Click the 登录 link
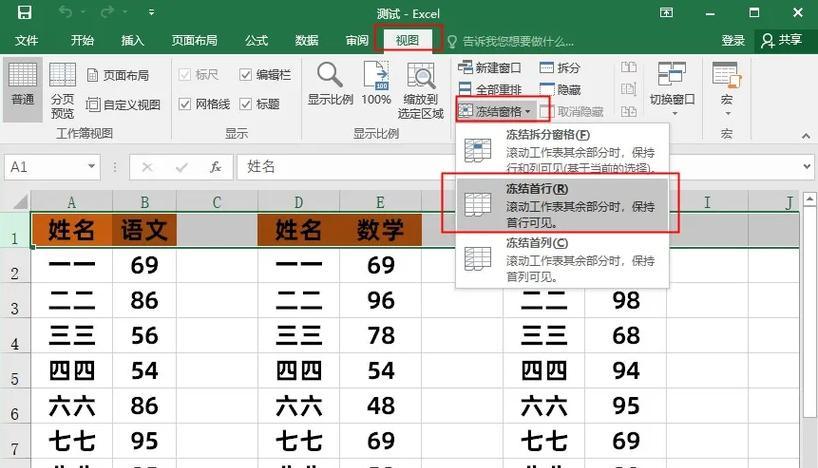Screen dimensions: 818x468 point(733,40)
